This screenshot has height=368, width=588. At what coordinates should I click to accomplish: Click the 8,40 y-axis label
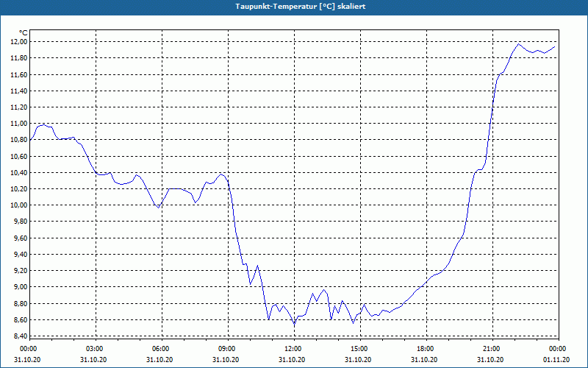(22, 336)
